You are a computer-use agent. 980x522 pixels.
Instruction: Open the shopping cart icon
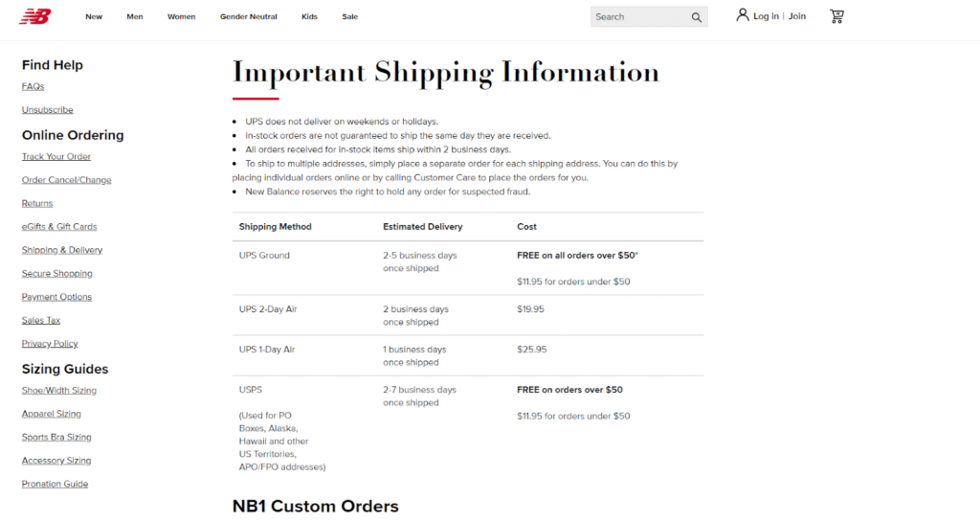click(836, 16)
